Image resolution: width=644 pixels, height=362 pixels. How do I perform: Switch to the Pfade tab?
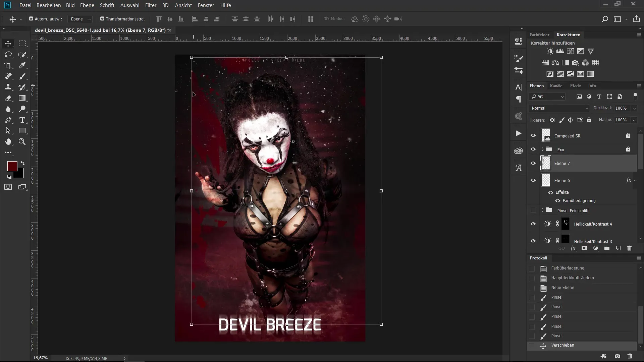point(575,86)
